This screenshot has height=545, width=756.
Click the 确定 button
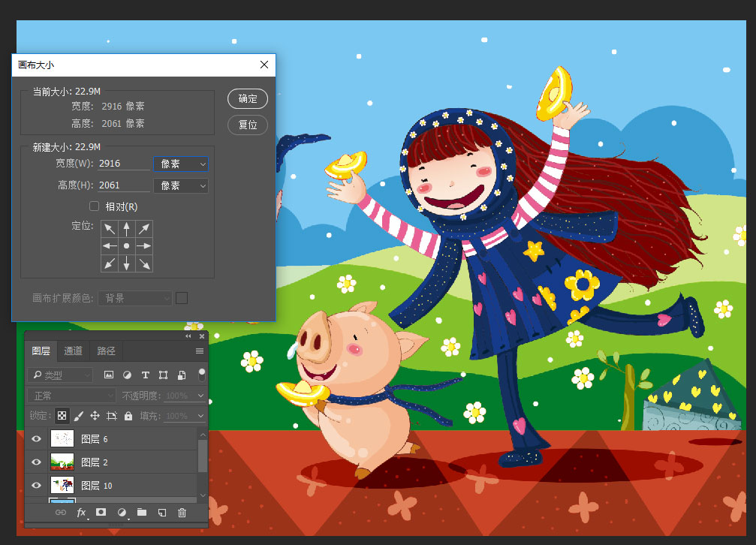coord(248,99)
